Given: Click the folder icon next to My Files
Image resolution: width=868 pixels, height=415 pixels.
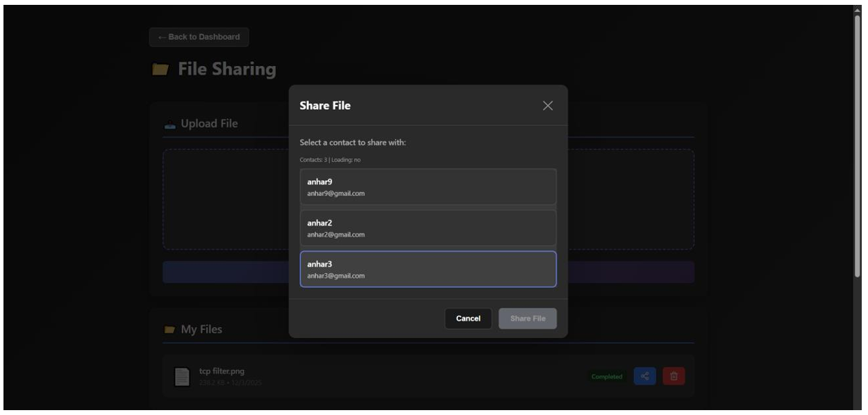Looking at the screenshot, I should coord(169,329).
